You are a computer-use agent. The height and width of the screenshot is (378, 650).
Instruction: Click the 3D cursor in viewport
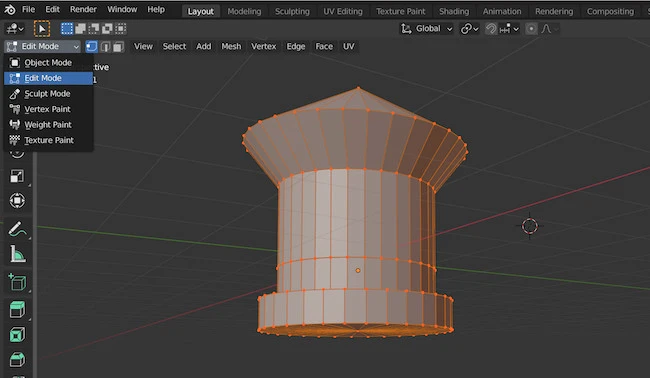point(529,226)
